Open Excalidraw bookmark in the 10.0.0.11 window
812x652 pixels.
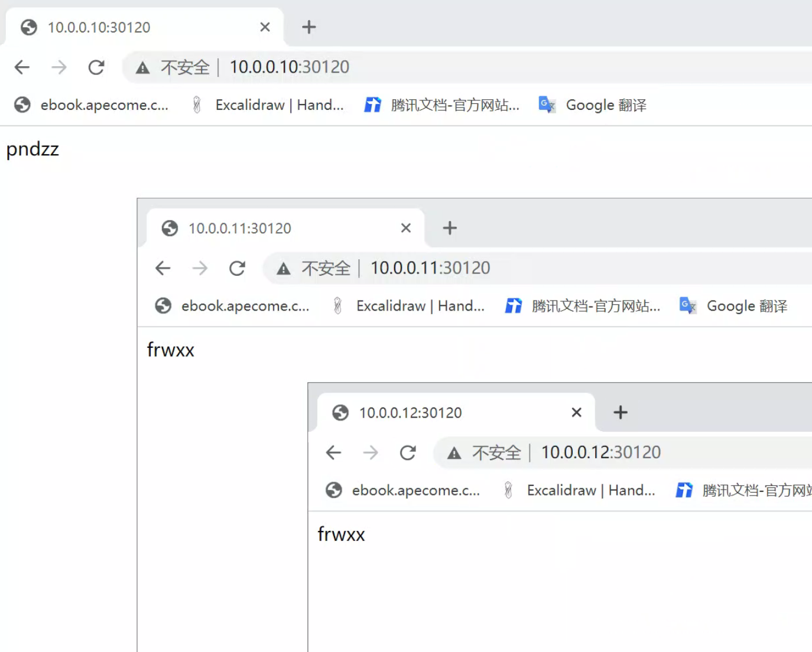point(408,306)
